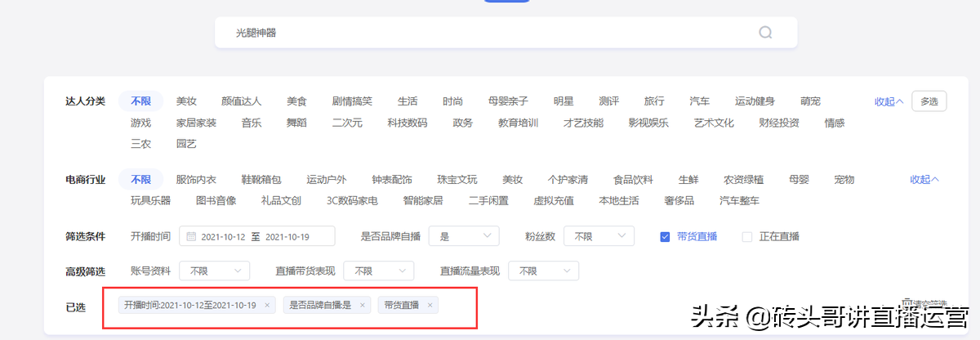Select the 鞋靴箱包 industry
This screenshot has height=340, width=980.
[261, 180]
